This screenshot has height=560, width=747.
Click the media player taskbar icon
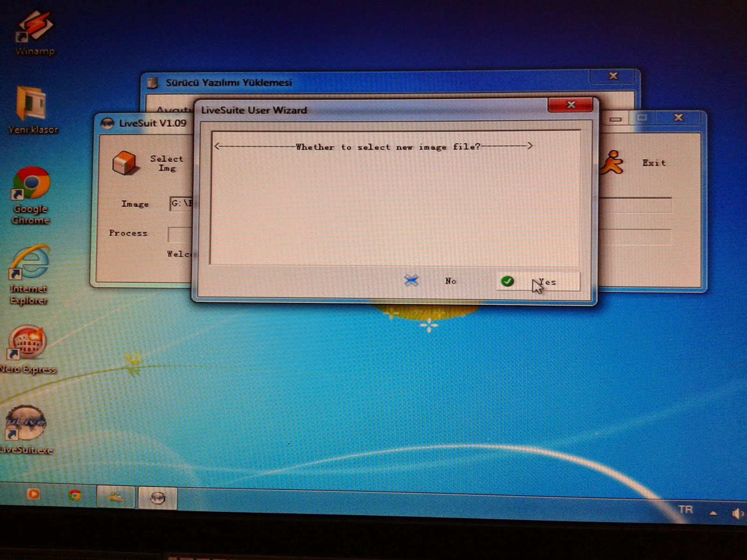[x=33, y=494]
